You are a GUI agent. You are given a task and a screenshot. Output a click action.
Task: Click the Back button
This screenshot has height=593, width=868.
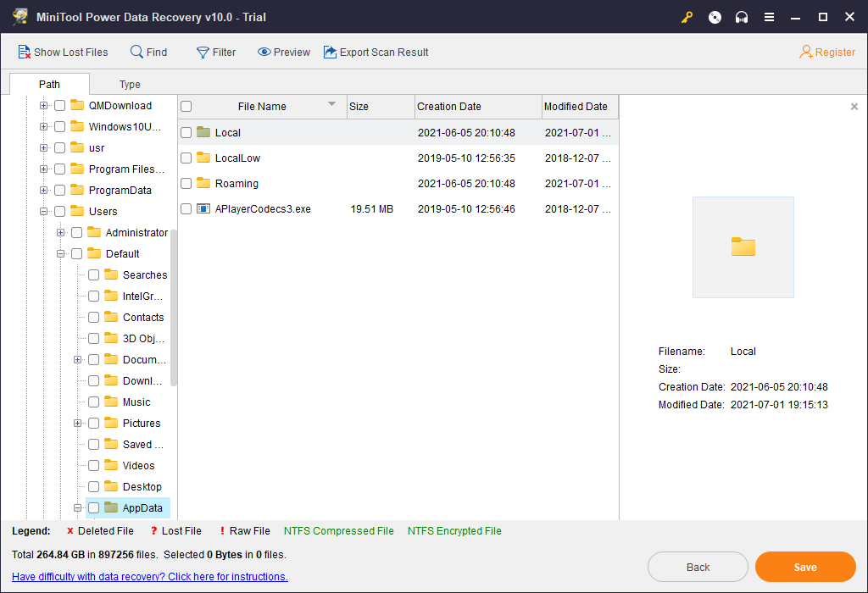click(698, 567)
